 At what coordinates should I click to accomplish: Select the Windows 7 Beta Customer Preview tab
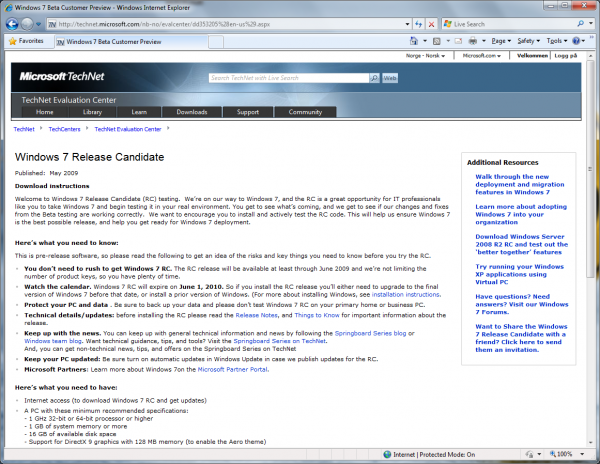131,42
